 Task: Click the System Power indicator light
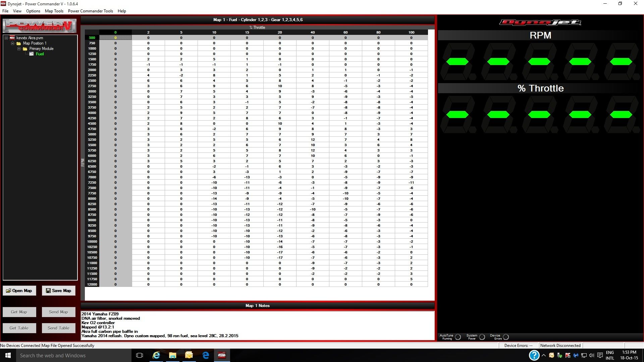tap(482, 337)
